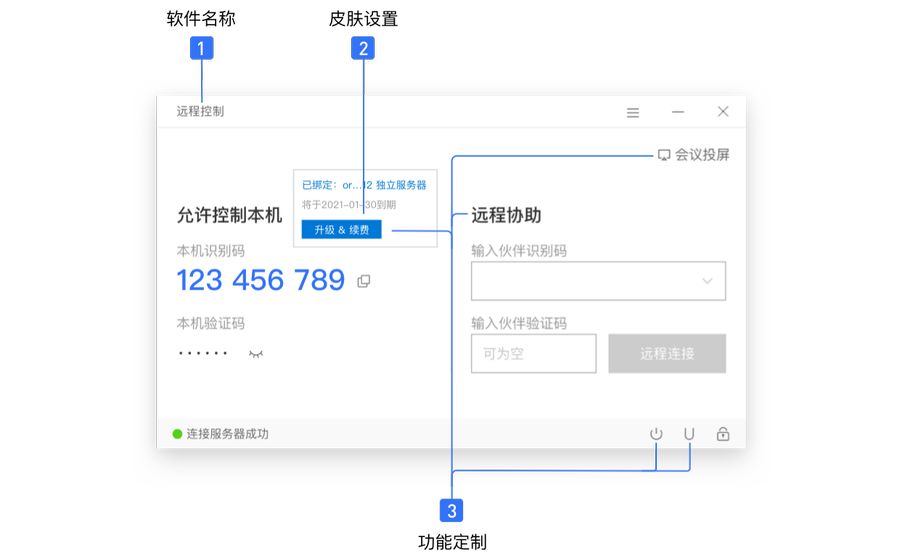Click the 连接服务器成功 status text
Viewport: 900px width, 559px height.
227,434
